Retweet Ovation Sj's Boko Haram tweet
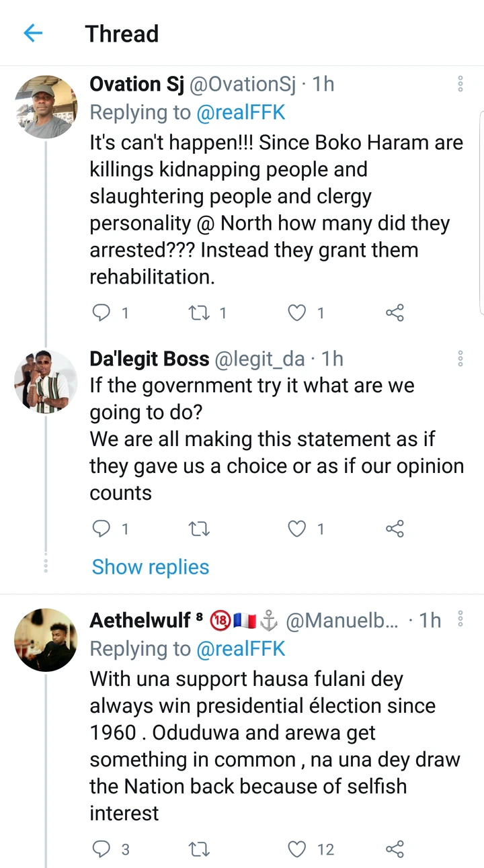484x868 pixels. (199, 312)
